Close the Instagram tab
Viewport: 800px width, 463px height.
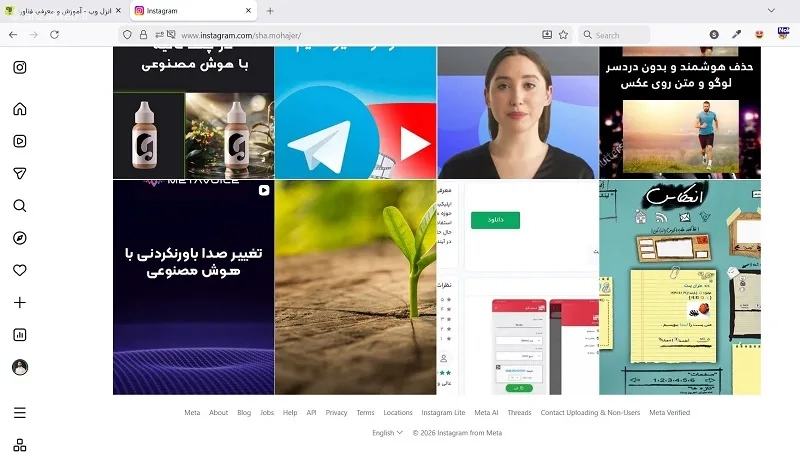tap(248, 10)
